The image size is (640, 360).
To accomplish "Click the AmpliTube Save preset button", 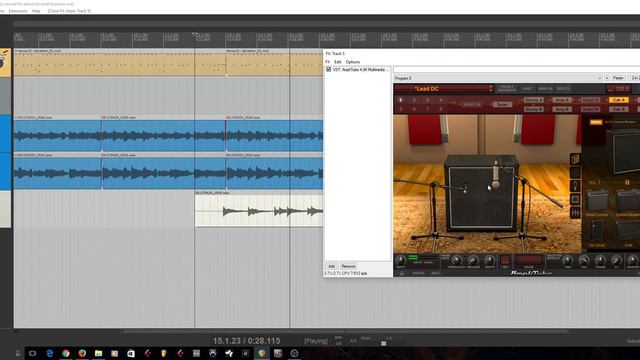I will coord(527,89).
